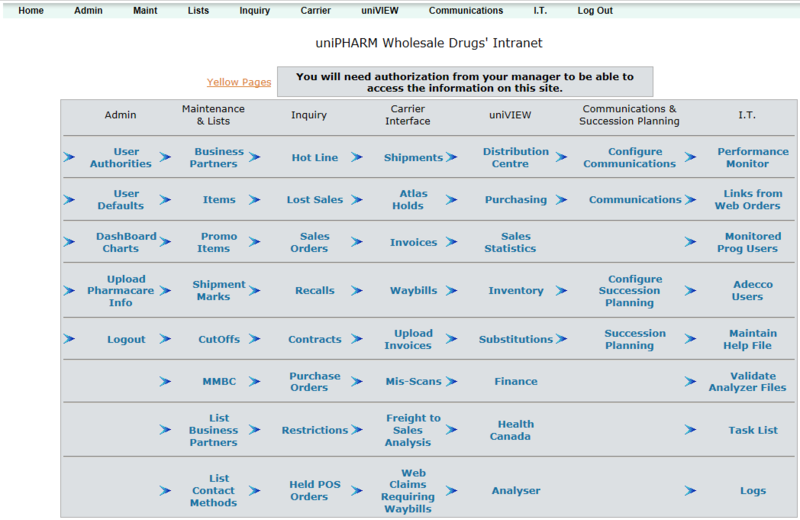Open the Communications link in the grid

[635, 200]
